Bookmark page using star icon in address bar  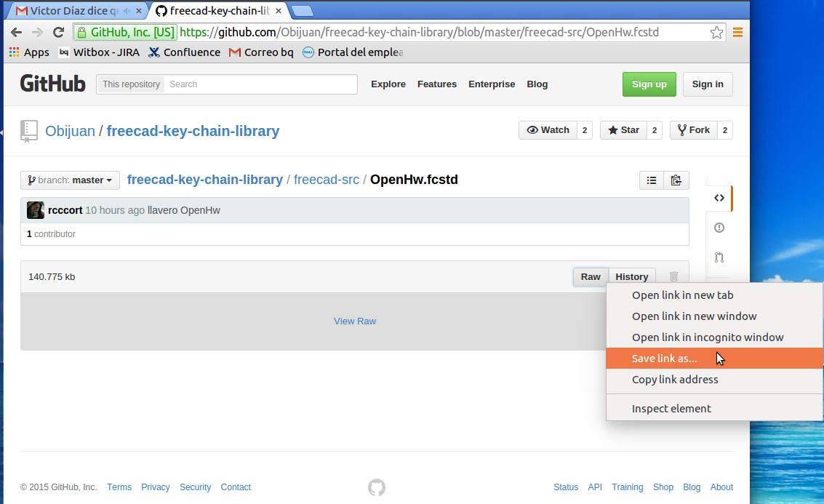click(x=716, y=33)
